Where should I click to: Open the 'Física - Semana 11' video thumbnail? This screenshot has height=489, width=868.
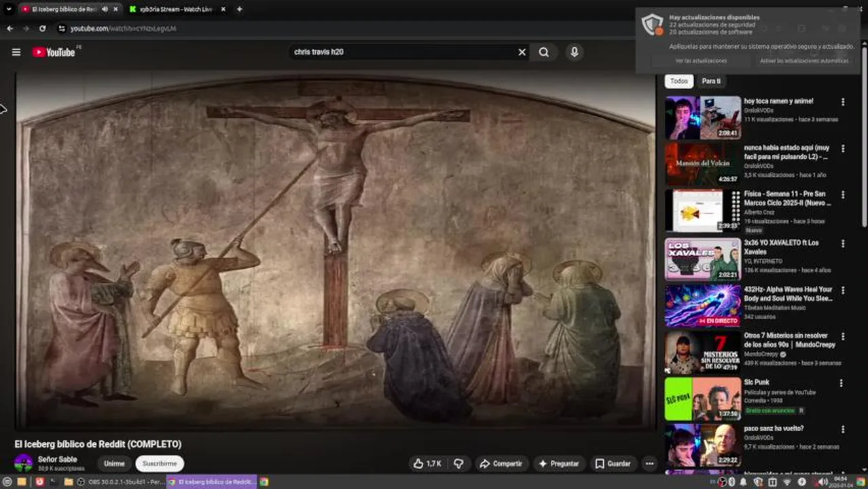pos(703,211)
